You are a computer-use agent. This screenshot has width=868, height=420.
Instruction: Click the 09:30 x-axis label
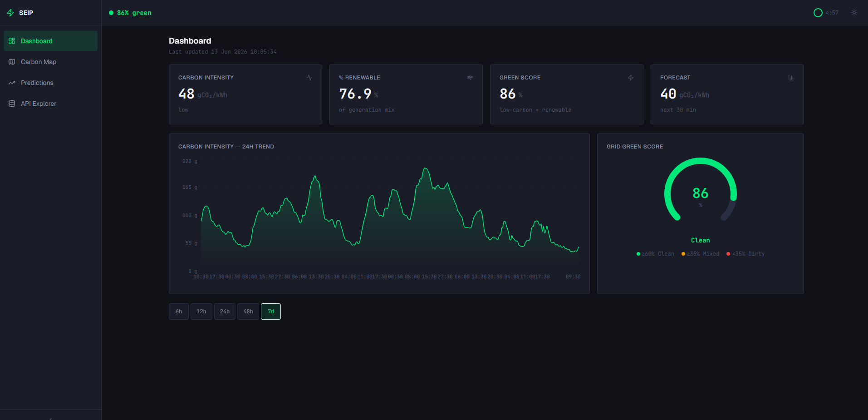click(573, 277)
